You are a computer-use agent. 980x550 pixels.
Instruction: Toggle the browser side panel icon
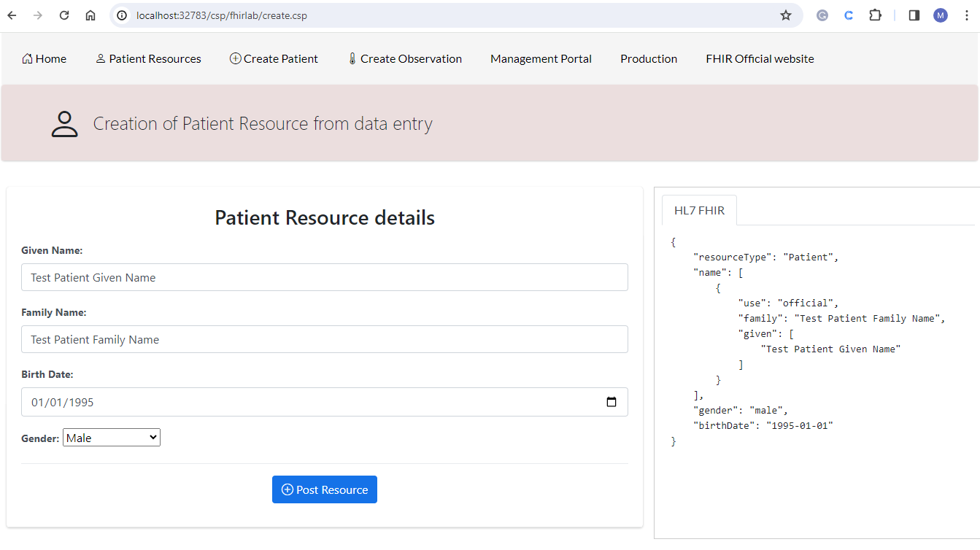(914, 15)
